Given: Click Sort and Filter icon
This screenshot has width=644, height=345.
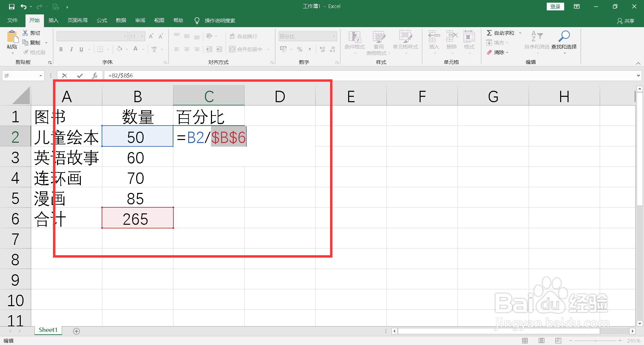Looking at the screenshot, I should (537, 36).
